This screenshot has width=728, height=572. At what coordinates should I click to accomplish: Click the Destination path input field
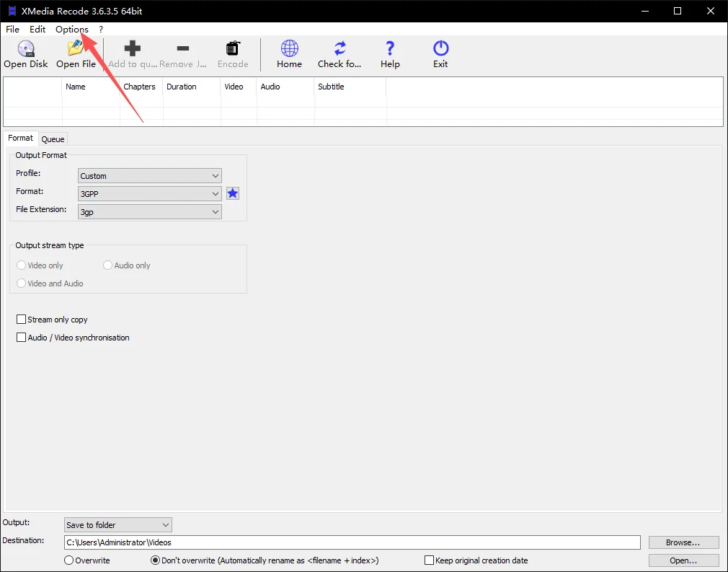[x=352, y=542]
